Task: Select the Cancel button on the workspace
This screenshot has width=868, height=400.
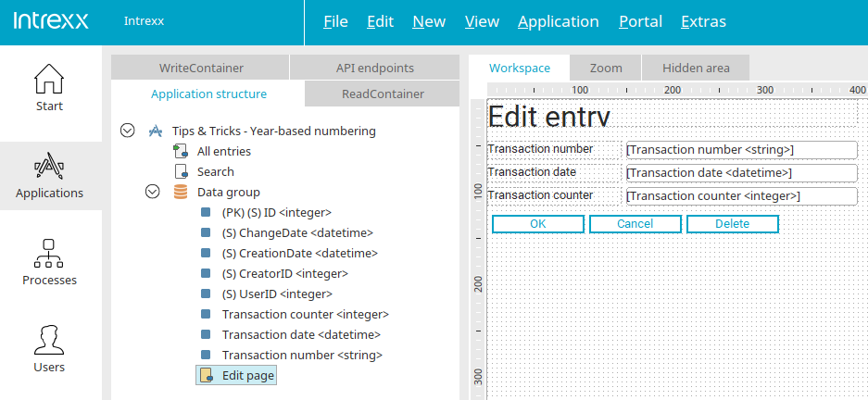Action: click(x=635, y=223)
